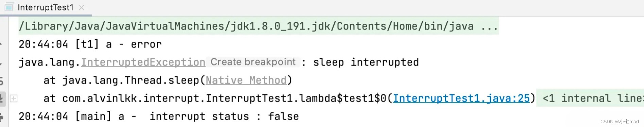644x127 pixels.
Task: Click the down-arrow next stack frame icon
Action: click(x=2, y=63)
